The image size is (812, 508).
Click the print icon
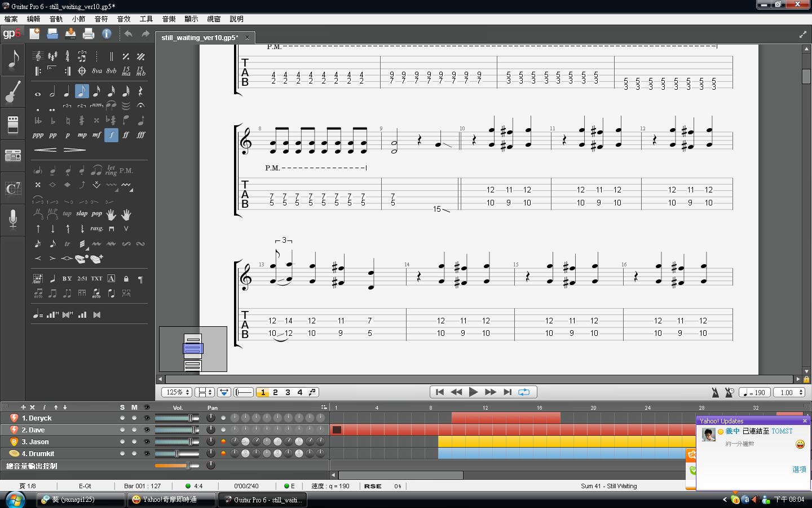click(x=89, y=34)
